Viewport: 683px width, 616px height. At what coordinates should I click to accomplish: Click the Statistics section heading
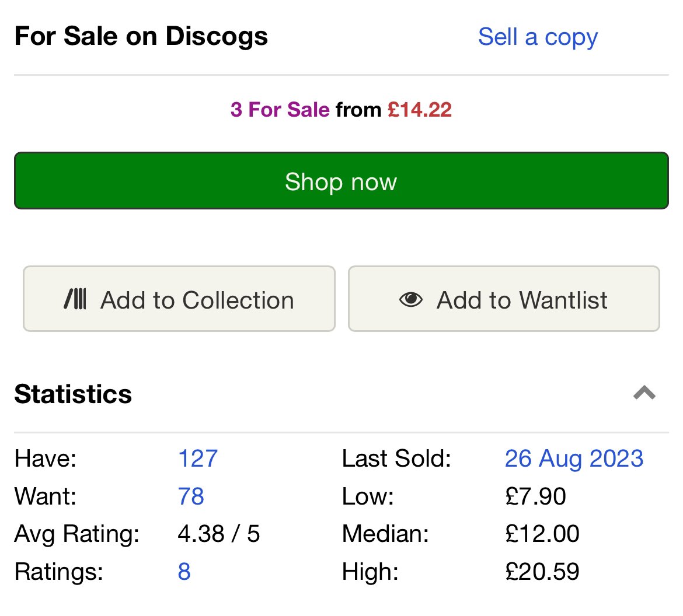pyautogui.click(x=73, y=394)
